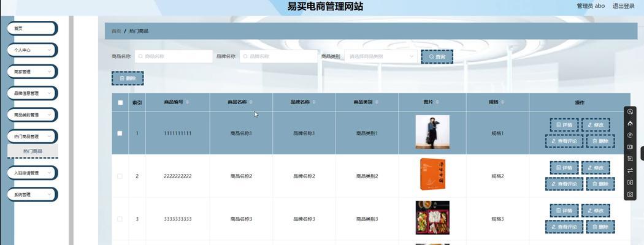Viewport: 644px width, 245px height.
Task: Click the 查询 search button
Action: [x=437, y=56]
